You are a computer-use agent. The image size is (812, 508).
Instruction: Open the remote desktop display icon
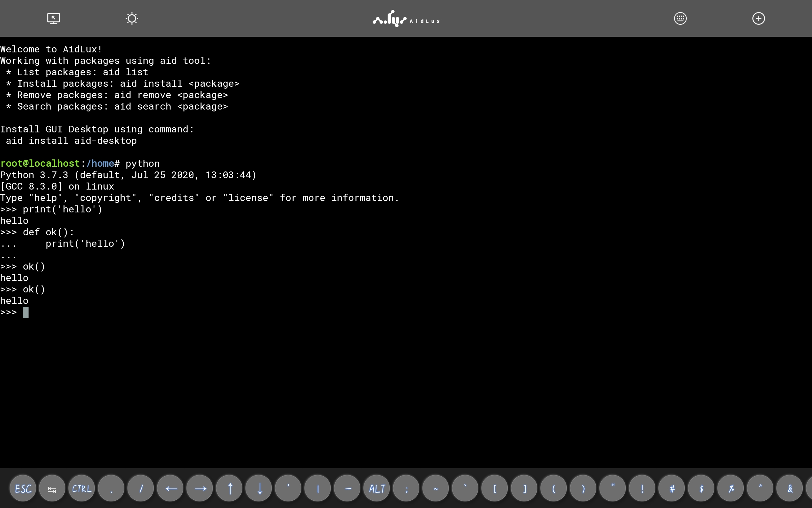pyautogui.click(x=54, y=18)
